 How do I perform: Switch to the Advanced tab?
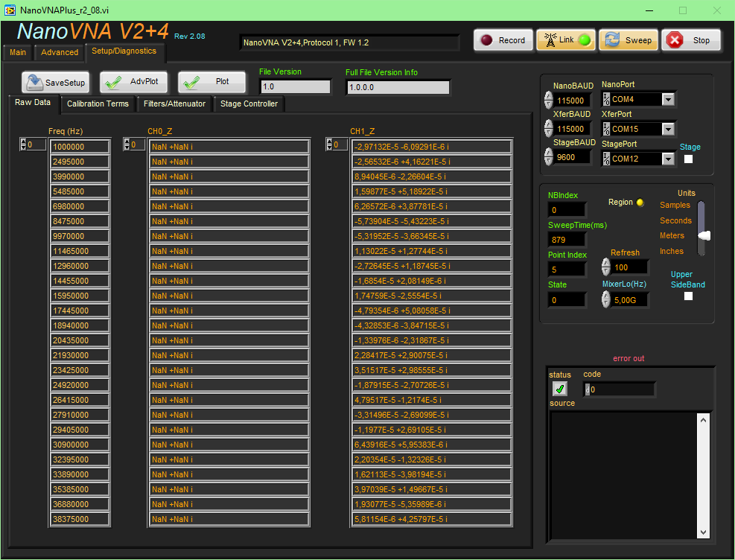tap(60, 52)
